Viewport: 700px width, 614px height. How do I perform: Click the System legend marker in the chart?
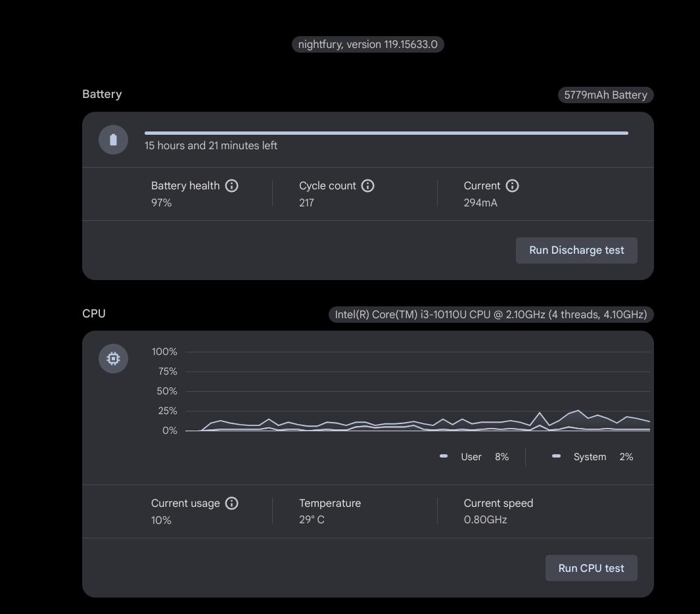click(x=556, y=456)
